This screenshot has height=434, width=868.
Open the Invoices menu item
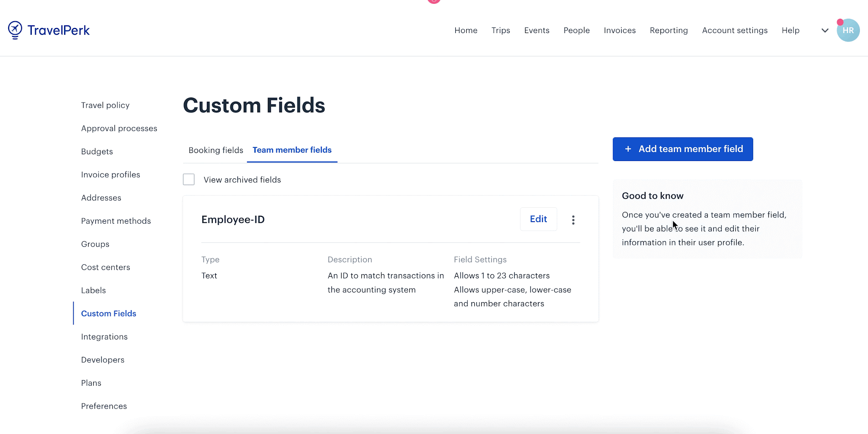pos(620,31)
